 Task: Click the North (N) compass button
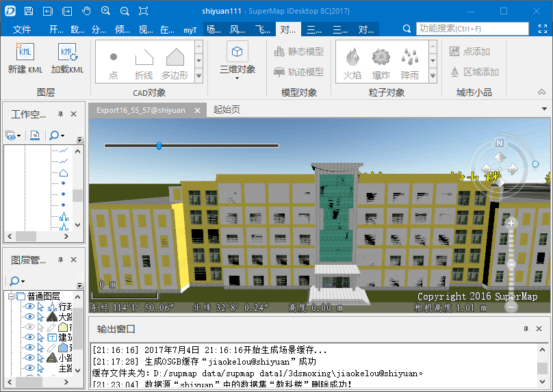pyautogui.click(x=500, y=143)
